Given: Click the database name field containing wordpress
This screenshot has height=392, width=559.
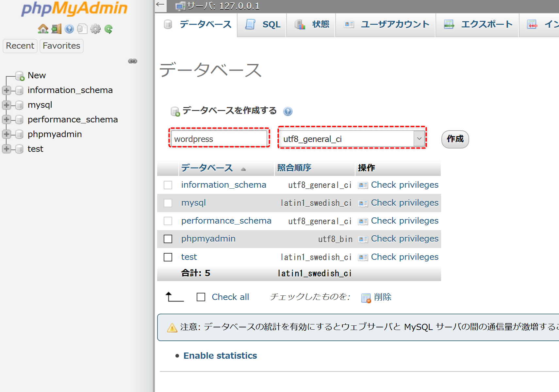Looking at the screenshot, I should click(x=219, y=139).
